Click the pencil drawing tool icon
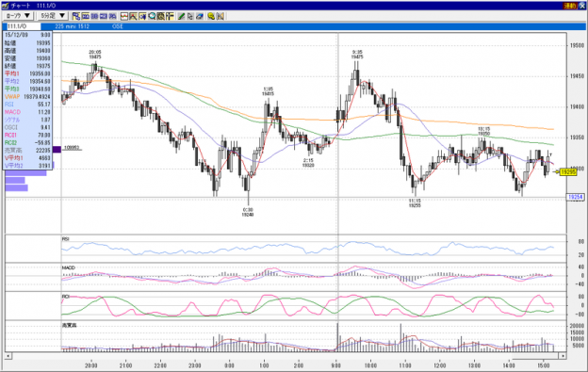Screen dimensions: 588x372 coord(181,16)
